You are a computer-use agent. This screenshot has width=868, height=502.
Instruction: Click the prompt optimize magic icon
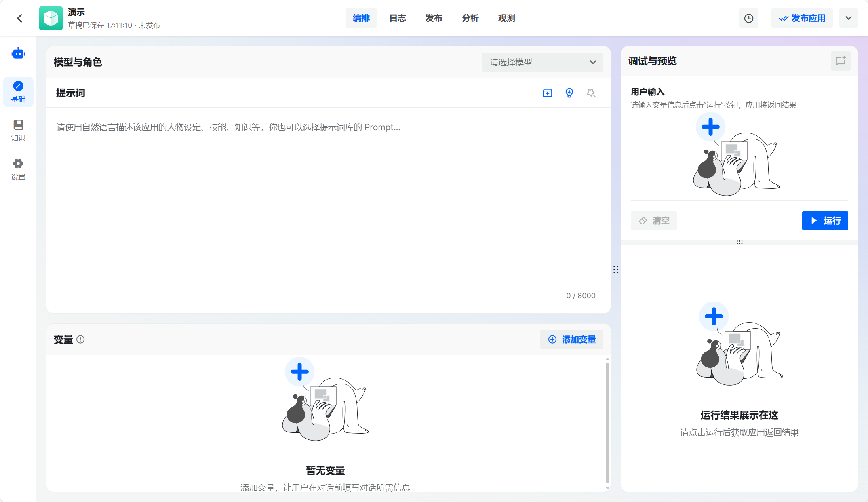591,93
